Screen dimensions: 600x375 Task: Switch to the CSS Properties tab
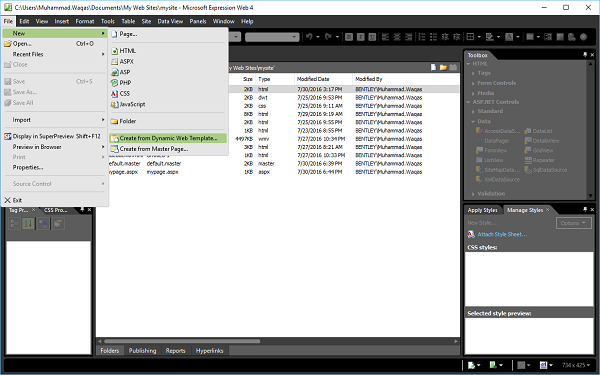click(55, 210)
